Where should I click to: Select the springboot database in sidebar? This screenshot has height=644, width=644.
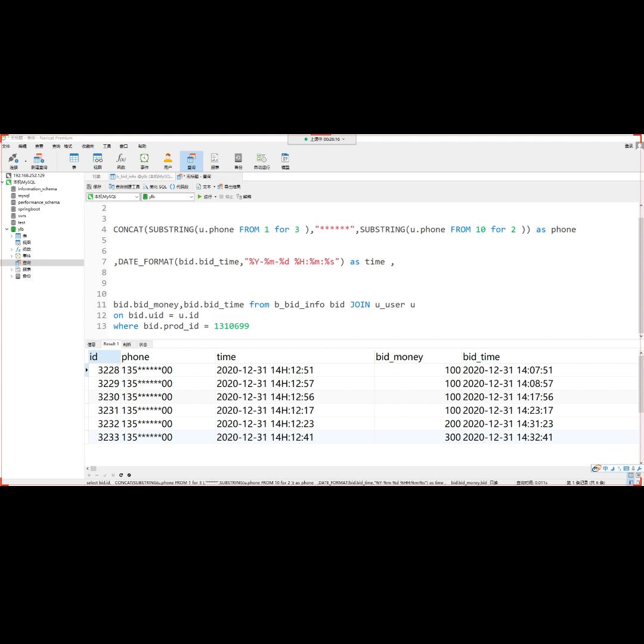(29, 209)
